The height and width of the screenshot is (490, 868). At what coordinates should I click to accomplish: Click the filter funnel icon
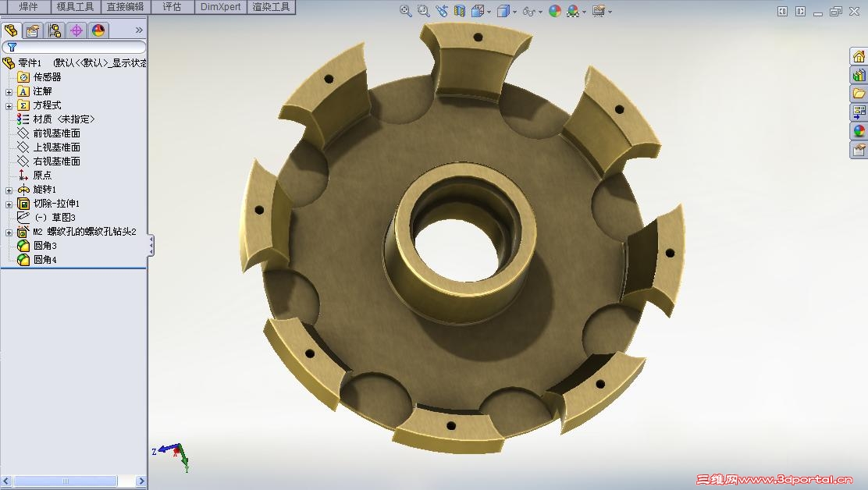[x=12, y=47]
